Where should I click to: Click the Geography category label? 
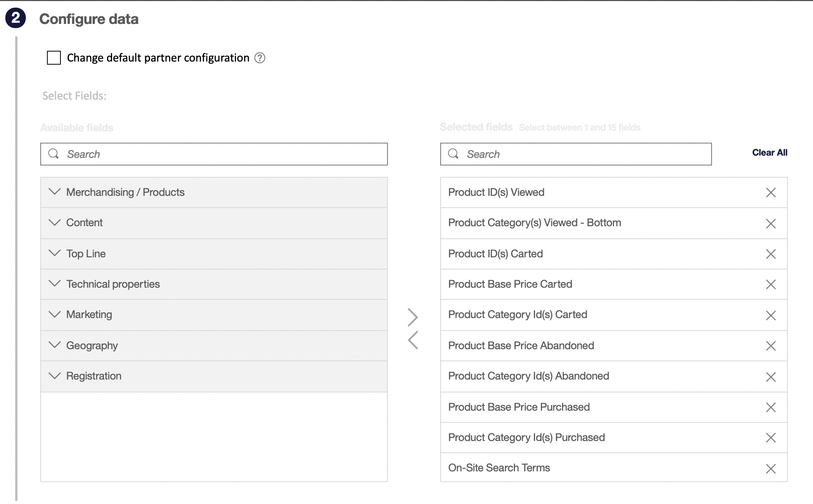click(92, 345)
